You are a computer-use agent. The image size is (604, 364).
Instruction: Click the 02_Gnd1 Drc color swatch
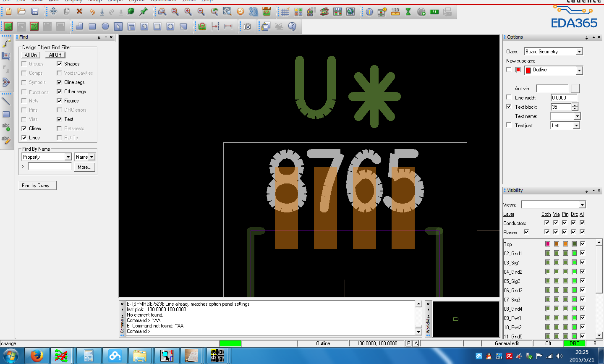pyautogui.click(x=574, y=253)
